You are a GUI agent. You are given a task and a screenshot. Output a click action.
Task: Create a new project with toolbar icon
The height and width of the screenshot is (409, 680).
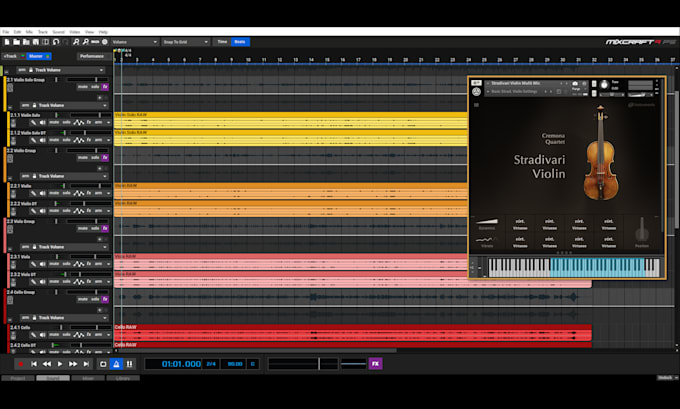pos(7,42)
